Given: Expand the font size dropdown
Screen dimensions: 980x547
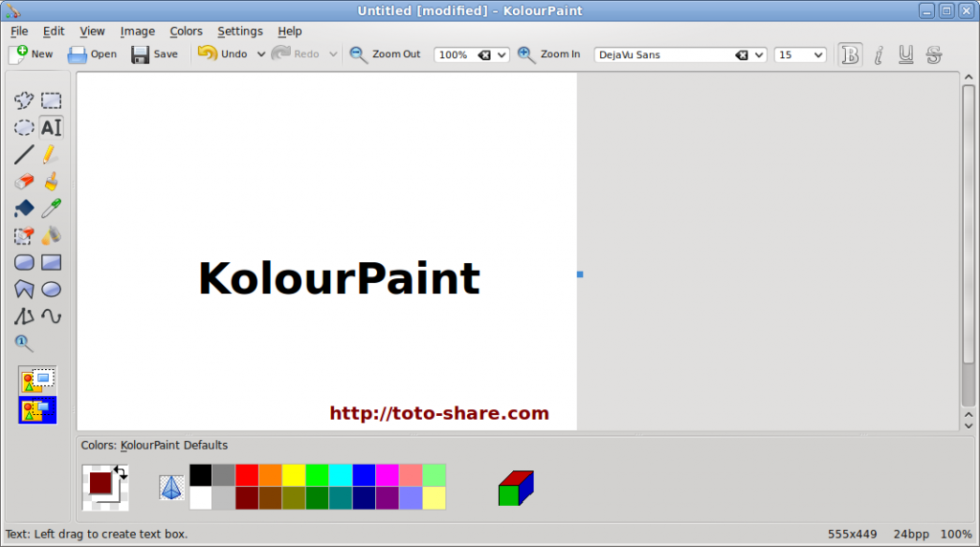Looking at the screenshot, I should (817, 55).
